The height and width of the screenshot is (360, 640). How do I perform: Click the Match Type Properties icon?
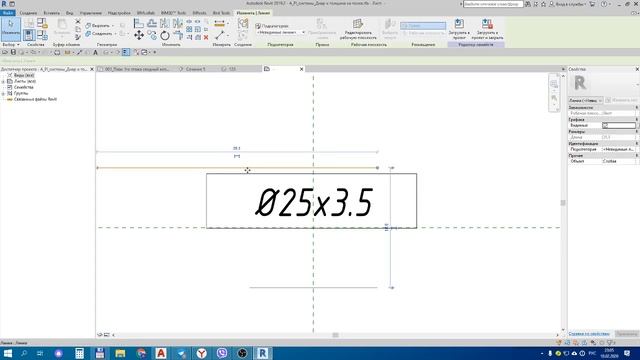click(x=78, y=37)
